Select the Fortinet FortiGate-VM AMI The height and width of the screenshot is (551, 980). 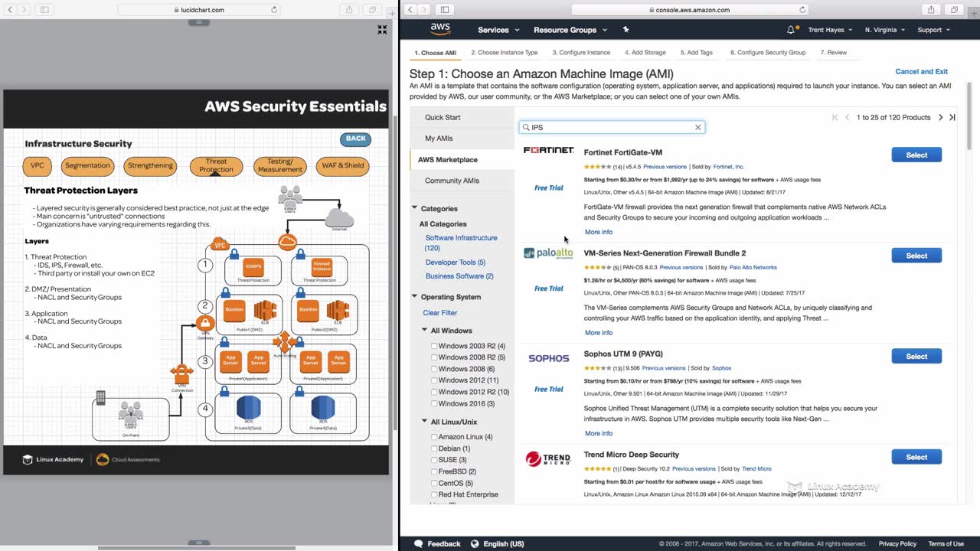(916, 155)
